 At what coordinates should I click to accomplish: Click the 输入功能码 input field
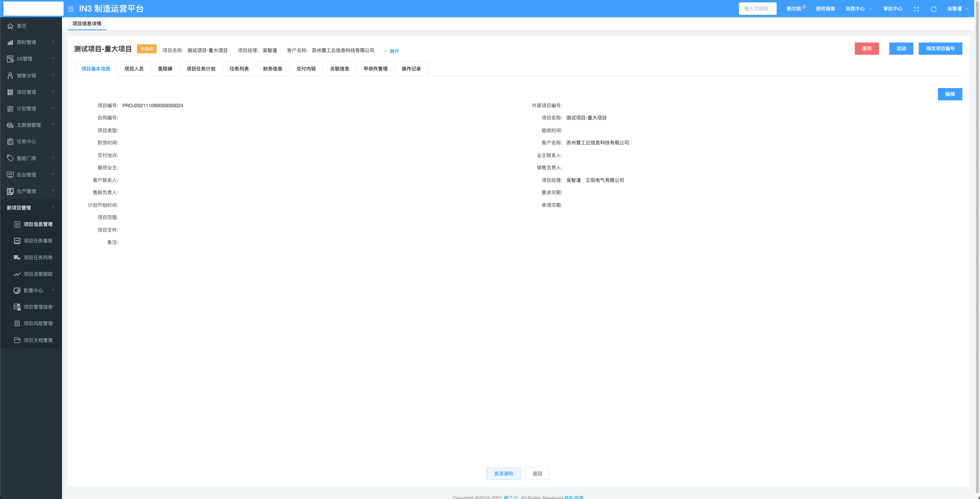757,9
